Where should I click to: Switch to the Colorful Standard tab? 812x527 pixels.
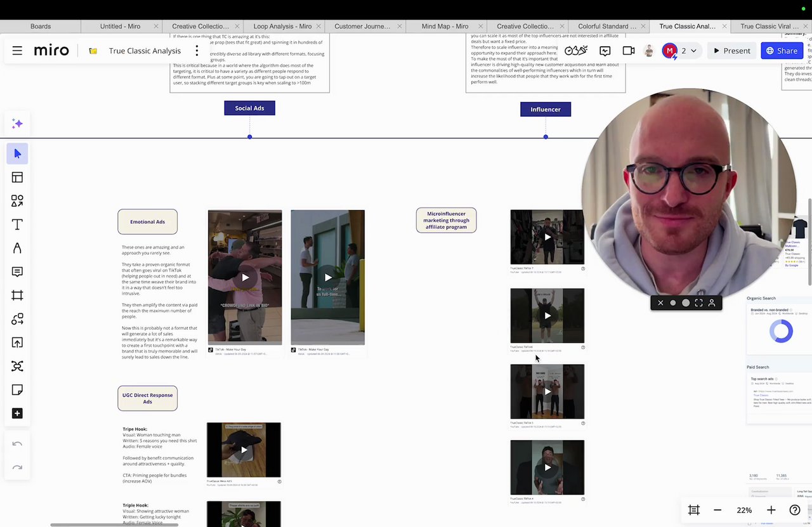(607, 26)
